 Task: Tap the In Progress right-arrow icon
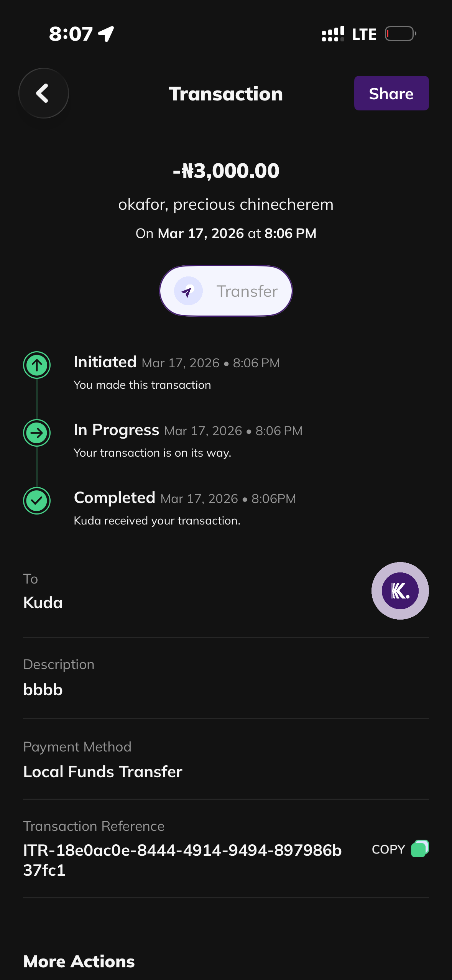coord(37,432)
